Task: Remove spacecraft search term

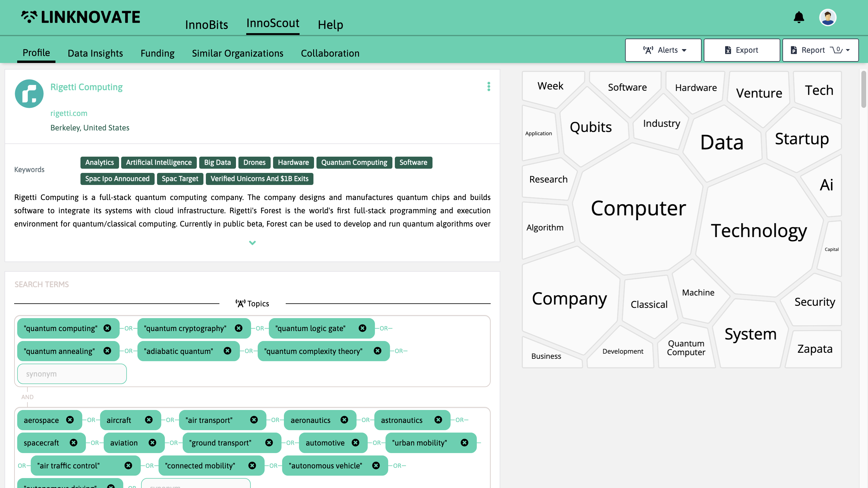Action: [x=74, y=443]
